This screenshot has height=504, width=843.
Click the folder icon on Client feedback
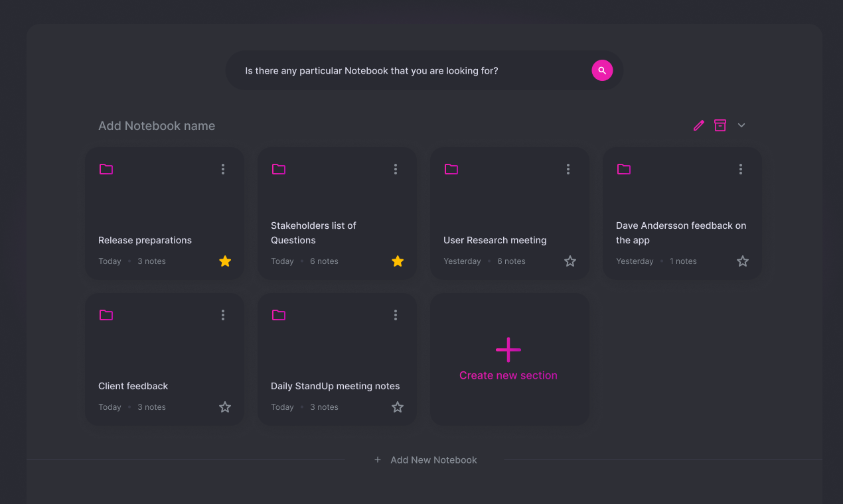(106, 315)
